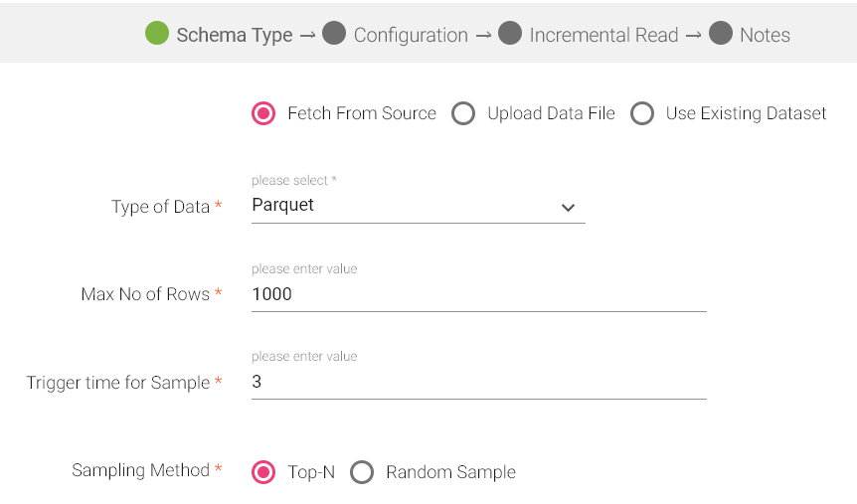This screenshot has width=857, height=504.
Task: Click the Type of Data label
Action: (160, 207)
